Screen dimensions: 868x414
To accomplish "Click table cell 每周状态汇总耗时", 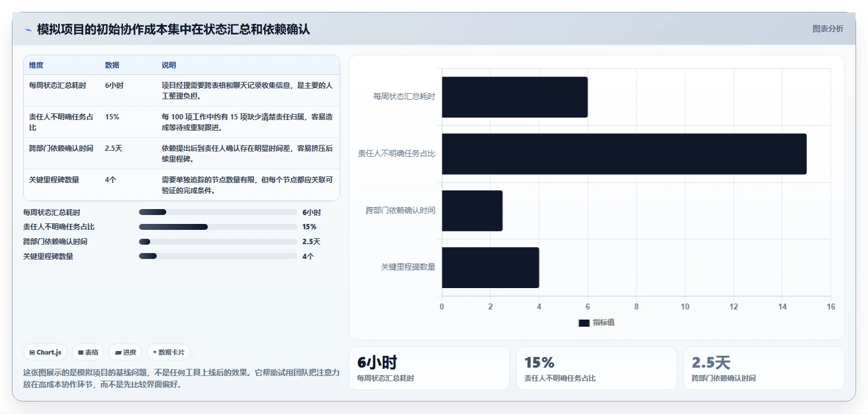I will pyautogui.click(x=58, y=86).
